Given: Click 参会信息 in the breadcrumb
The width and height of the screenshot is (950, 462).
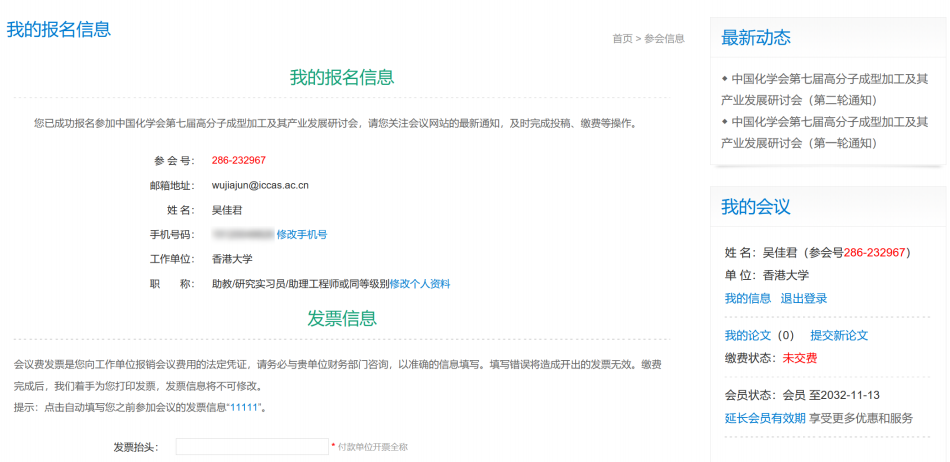Looking at the screenshot, I should [664, 39].
